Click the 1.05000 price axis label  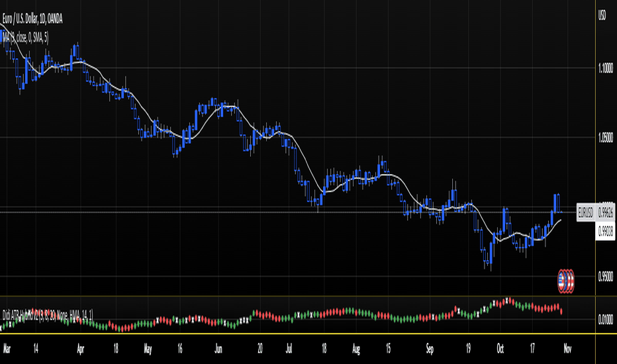pyautogui.click(x=605, y=138)
